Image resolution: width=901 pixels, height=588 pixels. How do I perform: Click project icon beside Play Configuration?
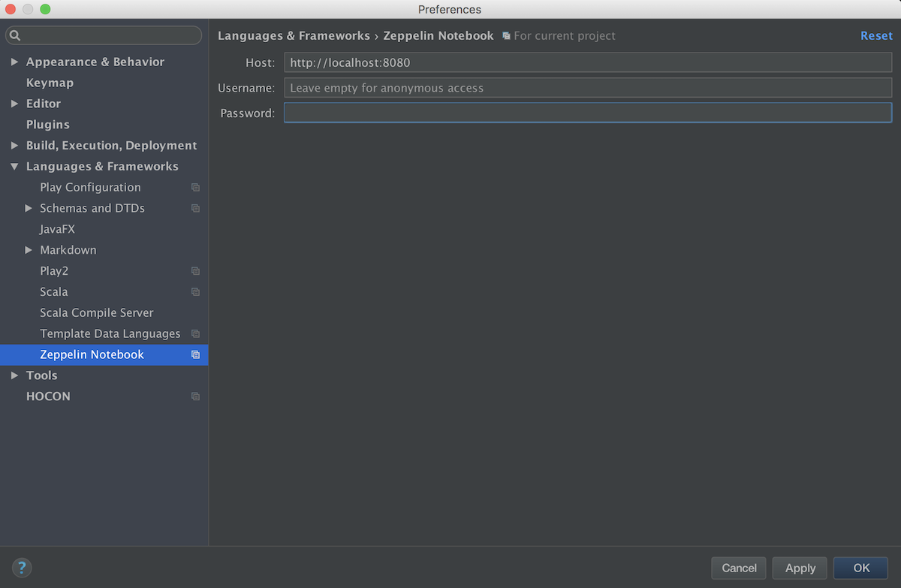195,188
